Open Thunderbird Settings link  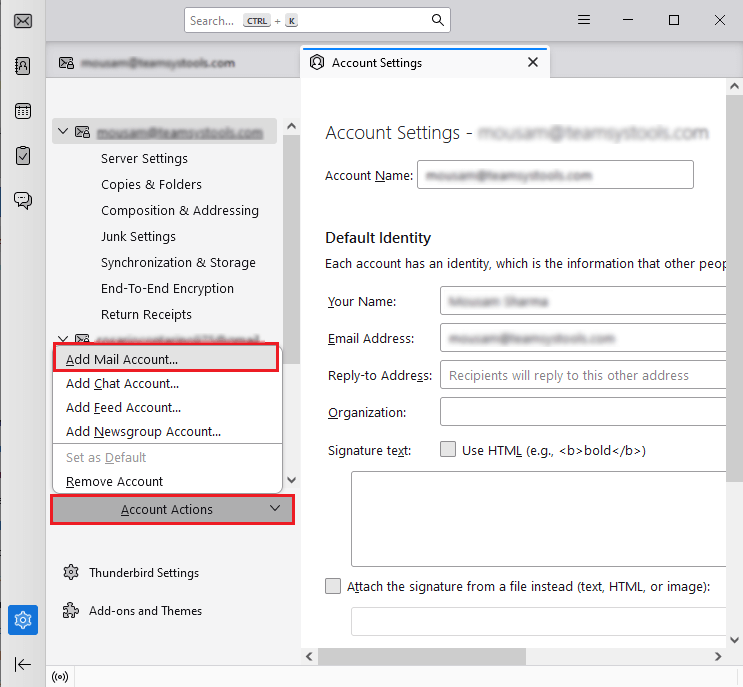144,573
